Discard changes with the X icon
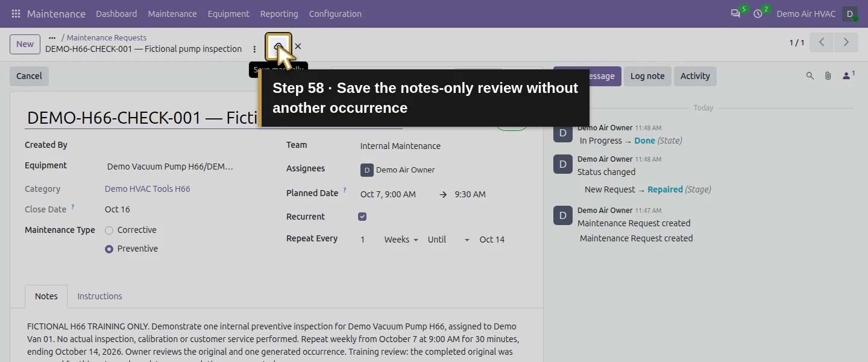Screen dimensions: 868x362 point(298,46)
